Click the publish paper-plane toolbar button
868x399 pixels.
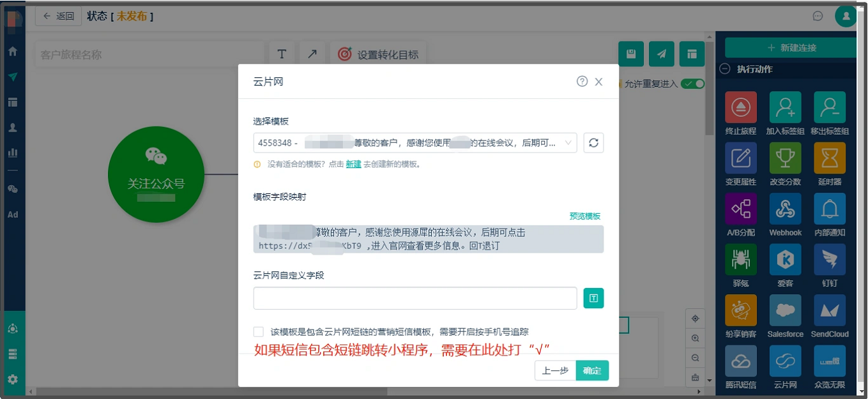click(662, 54)
